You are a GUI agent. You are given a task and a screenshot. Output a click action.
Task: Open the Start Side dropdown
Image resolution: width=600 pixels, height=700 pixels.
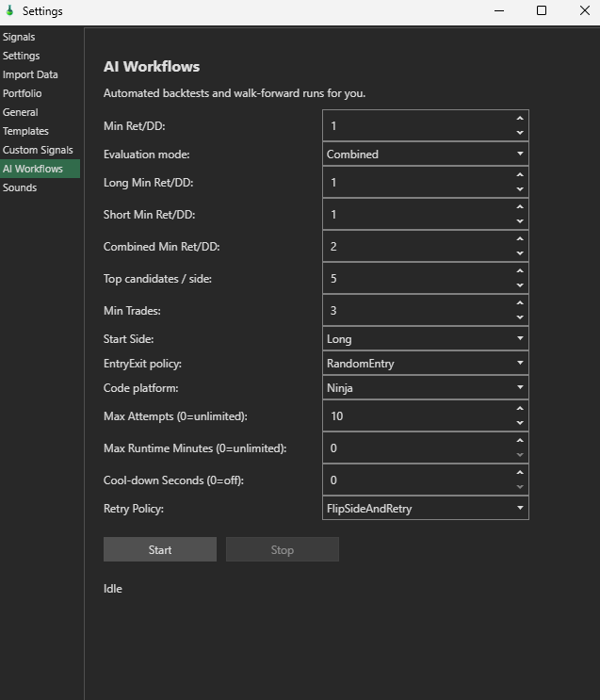pos(426,339)
